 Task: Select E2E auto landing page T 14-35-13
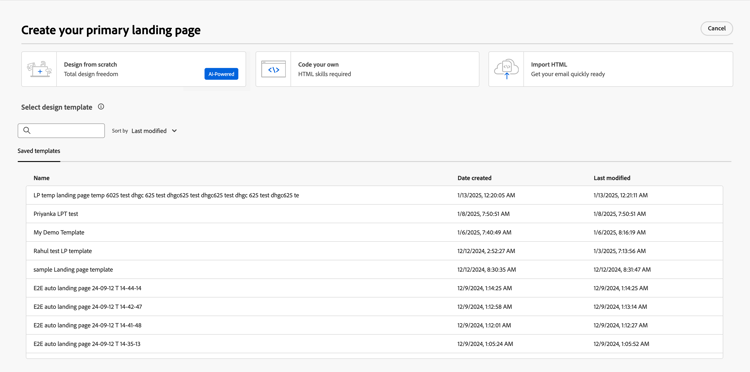(375, 344)
